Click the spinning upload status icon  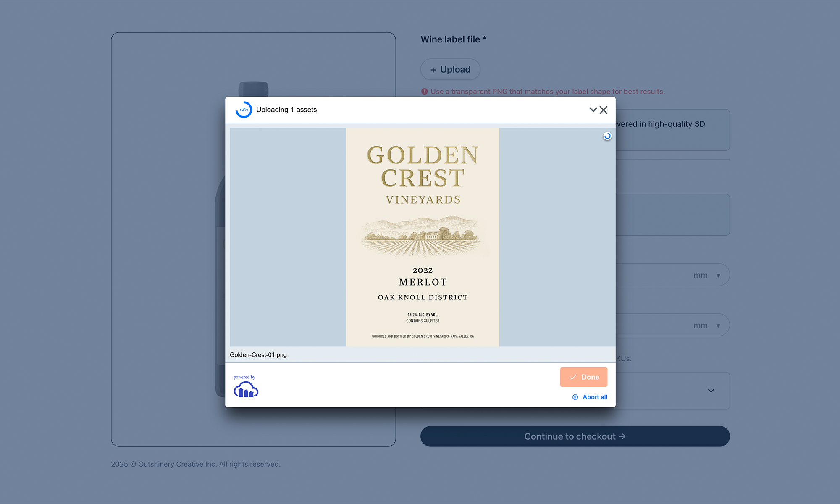(x=607, y=136)
